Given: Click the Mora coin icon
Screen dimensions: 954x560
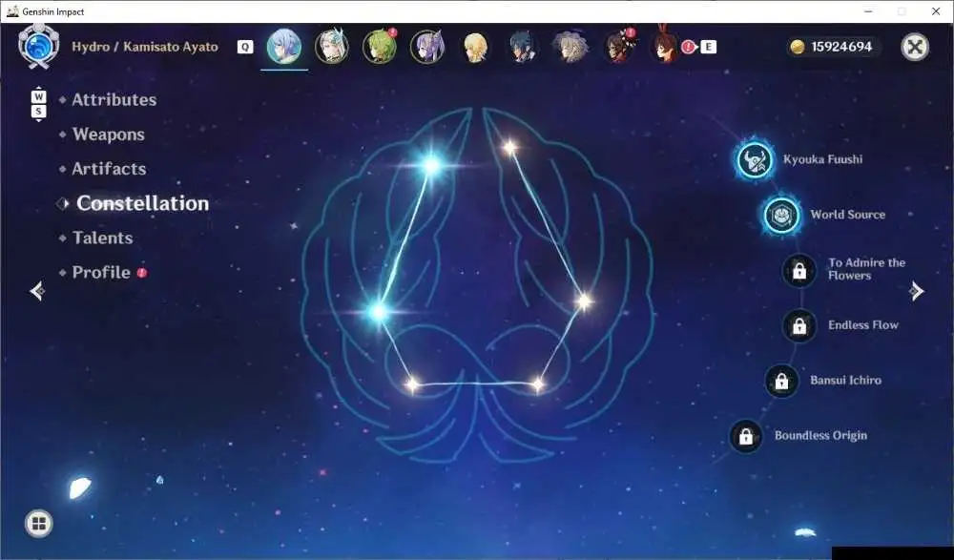Looking at the screenshot, I should [x=797, y=47].
